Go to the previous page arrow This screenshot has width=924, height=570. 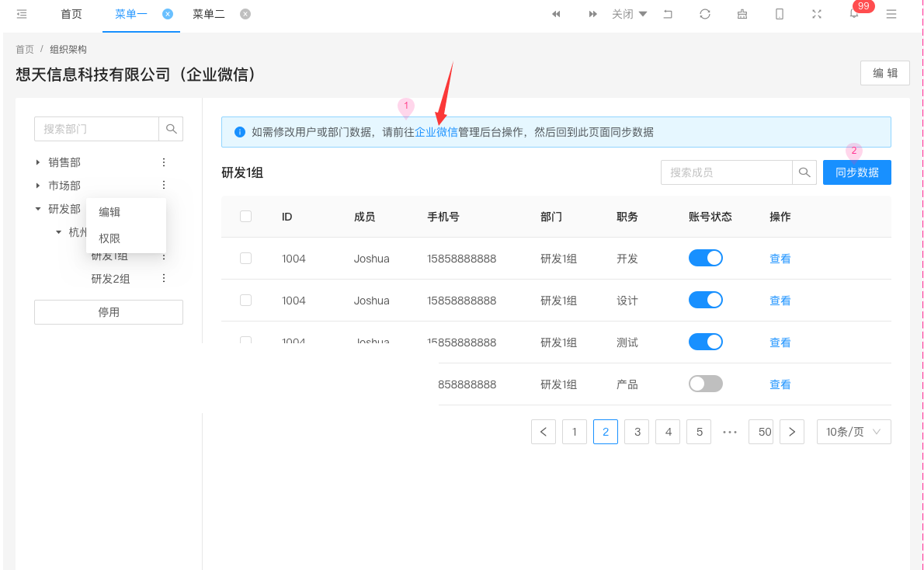coord(544,432)
